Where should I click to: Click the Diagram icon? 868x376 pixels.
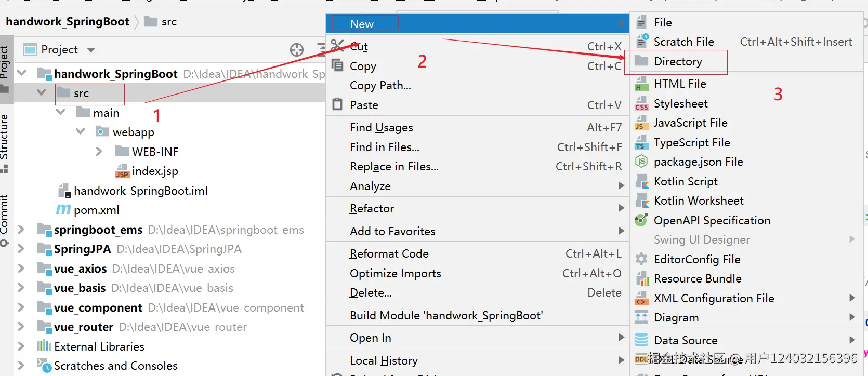click(x=642, y=317)
